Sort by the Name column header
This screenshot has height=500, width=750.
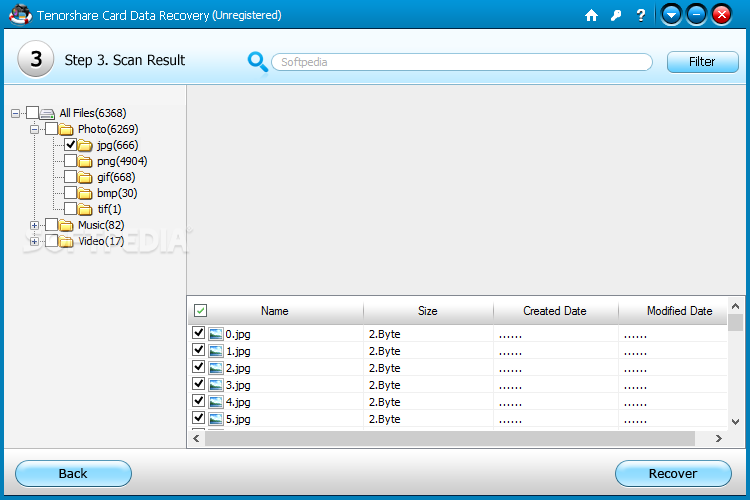click(276, 311)
